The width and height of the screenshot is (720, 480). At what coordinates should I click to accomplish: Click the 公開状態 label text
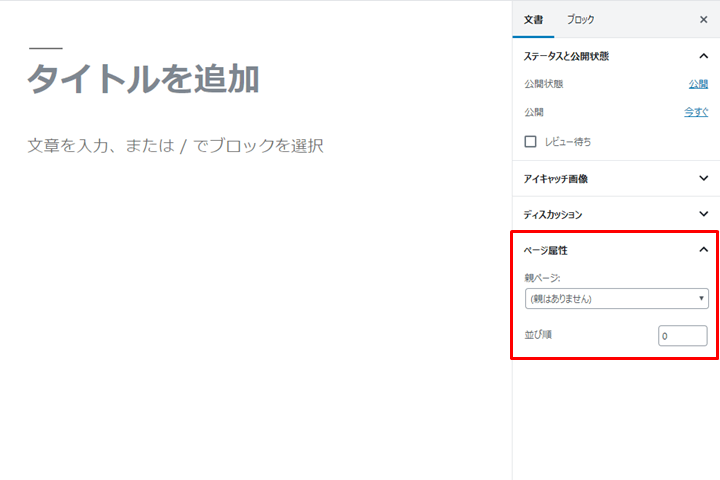[544, 84]
